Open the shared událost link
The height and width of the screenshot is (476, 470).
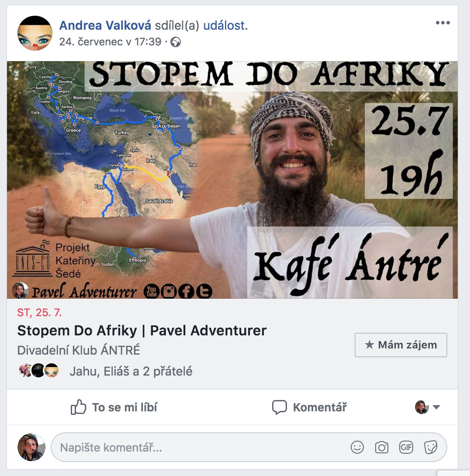[x=225, y=25]
